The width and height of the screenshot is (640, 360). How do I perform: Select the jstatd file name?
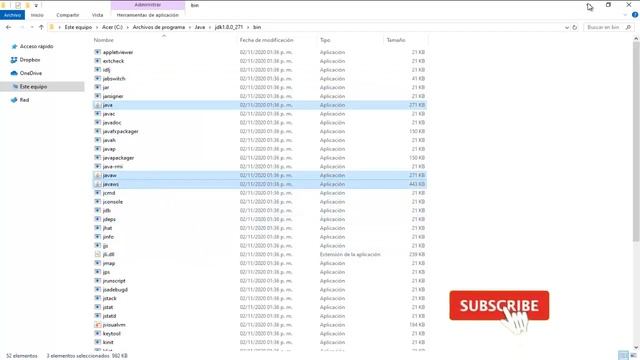(109, 316)
